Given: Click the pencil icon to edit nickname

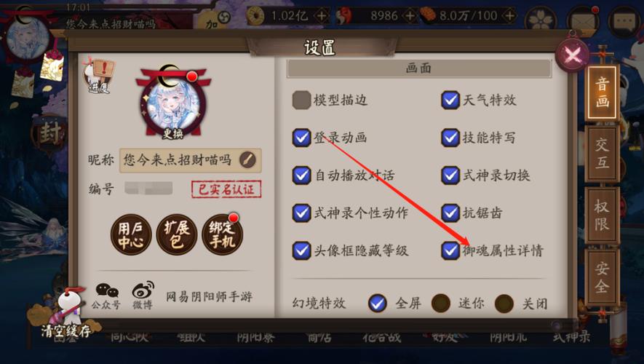Looking at the screenshot, I should coord(247,160).
